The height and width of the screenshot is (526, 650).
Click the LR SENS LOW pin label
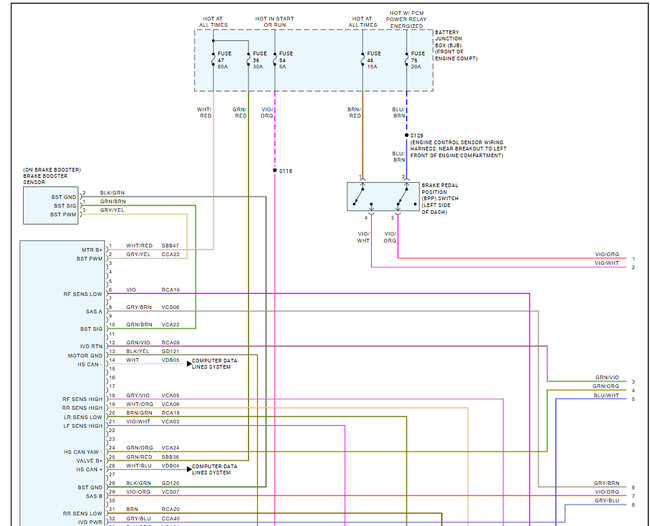tap(82, 417)
